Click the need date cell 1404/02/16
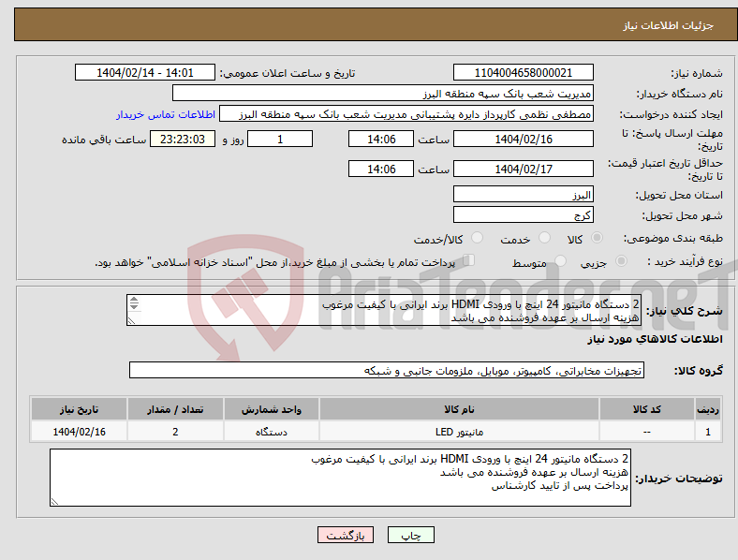This screenshot has width=738, height=560. pos(79,432)
